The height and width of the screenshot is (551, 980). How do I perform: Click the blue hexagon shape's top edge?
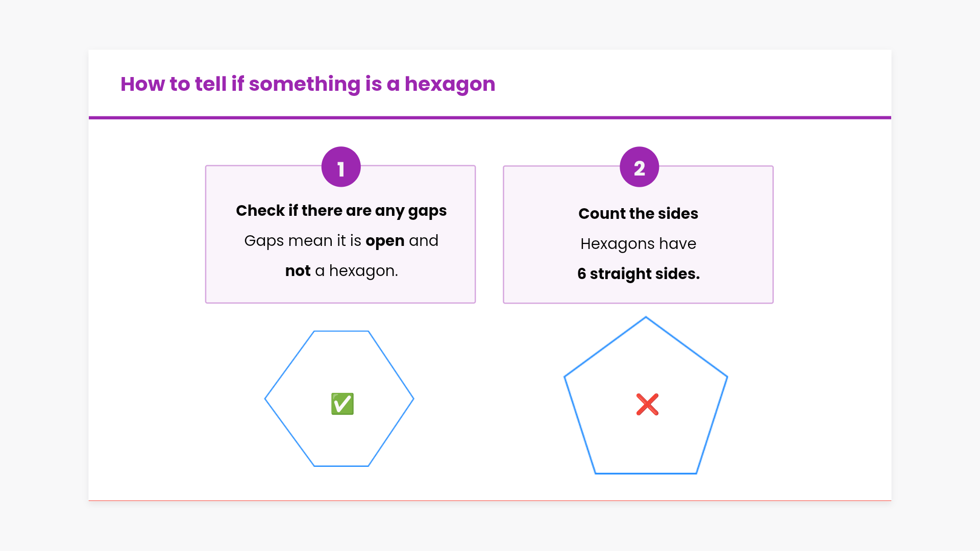tap(341, 331)
